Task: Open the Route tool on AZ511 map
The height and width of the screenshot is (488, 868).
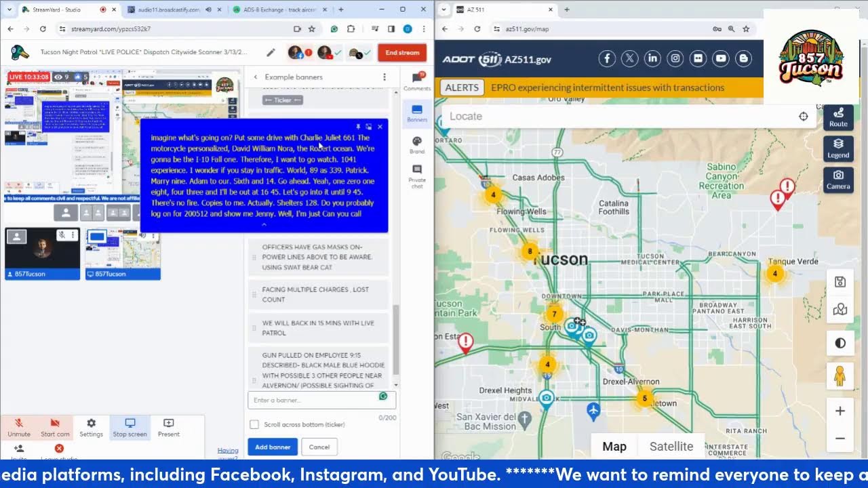Action: pyautogui.click(x=838, y=117)
